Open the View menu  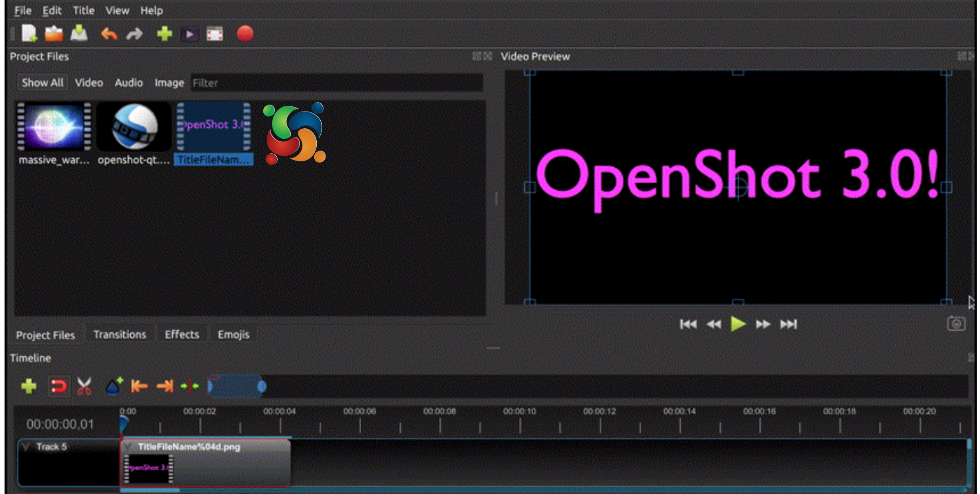[117, 10]
